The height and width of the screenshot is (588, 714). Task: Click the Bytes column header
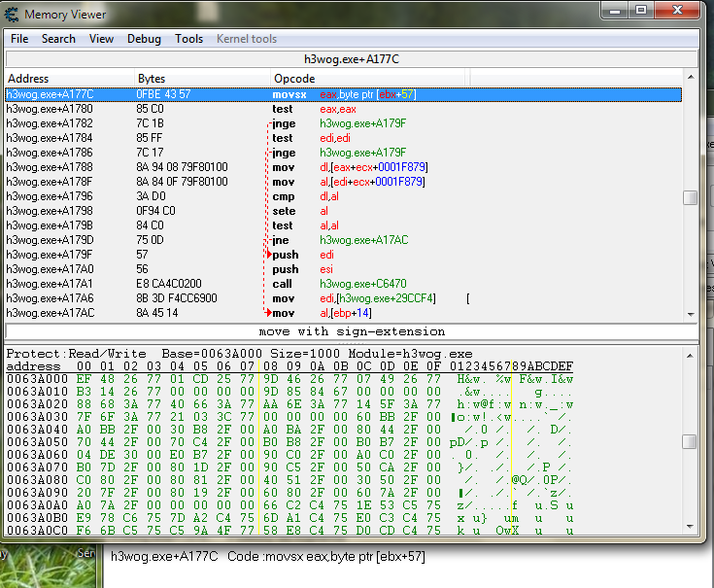click(x=201, y=78)
